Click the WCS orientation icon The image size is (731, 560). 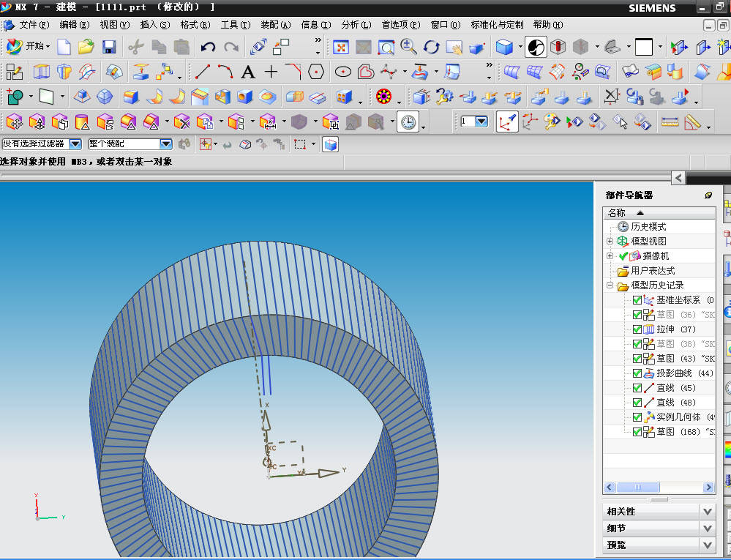point(507,122)
